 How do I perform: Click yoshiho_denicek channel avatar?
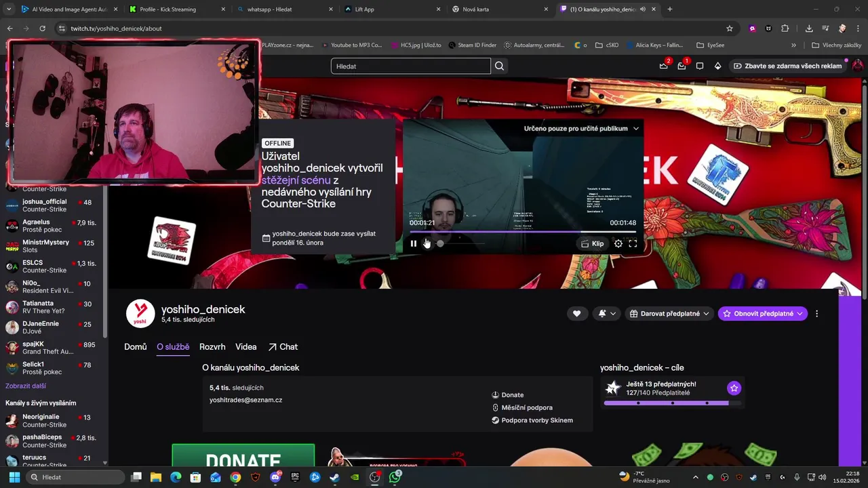pyautogui.click(x=140, y=313)
